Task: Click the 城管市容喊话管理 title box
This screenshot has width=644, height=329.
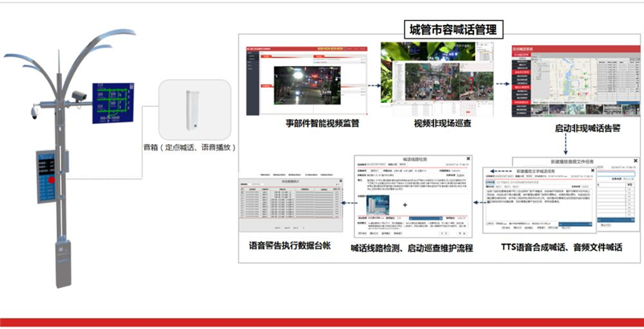Action: point(453,30)
